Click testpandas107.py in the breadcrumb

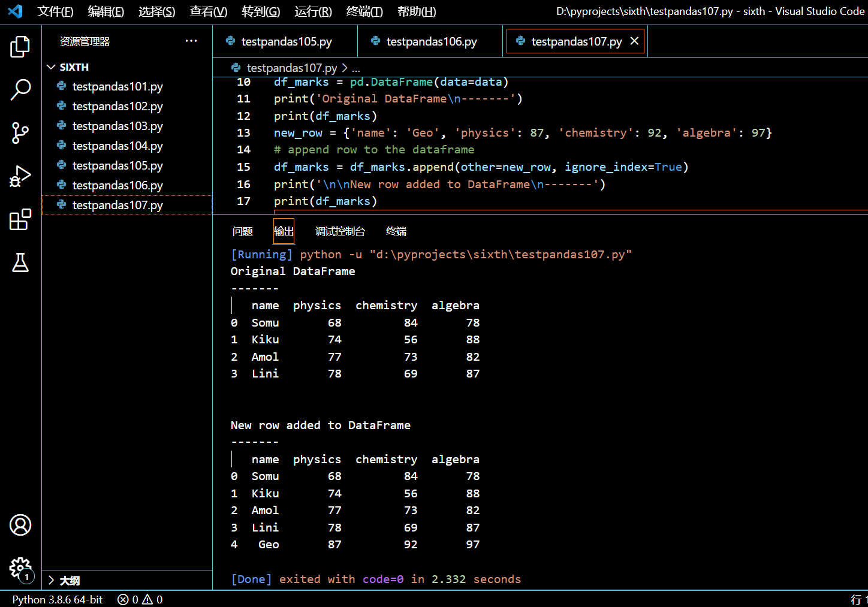coord(292,68)
